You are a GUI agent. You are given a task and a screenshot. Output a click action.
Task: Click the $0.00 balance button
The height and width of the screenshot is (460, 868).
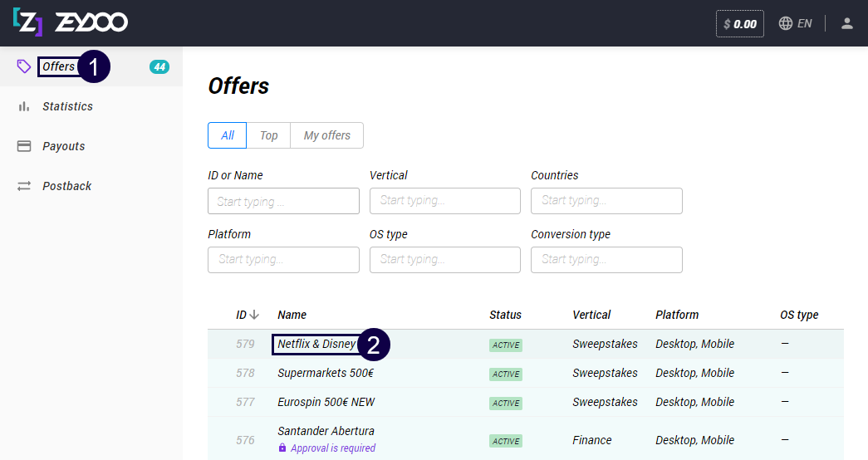coord(739,24)
